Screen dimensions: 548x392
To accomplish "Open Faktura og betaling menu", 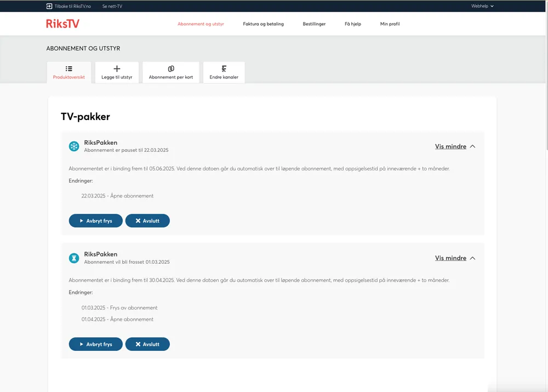I will pos(263,24).
